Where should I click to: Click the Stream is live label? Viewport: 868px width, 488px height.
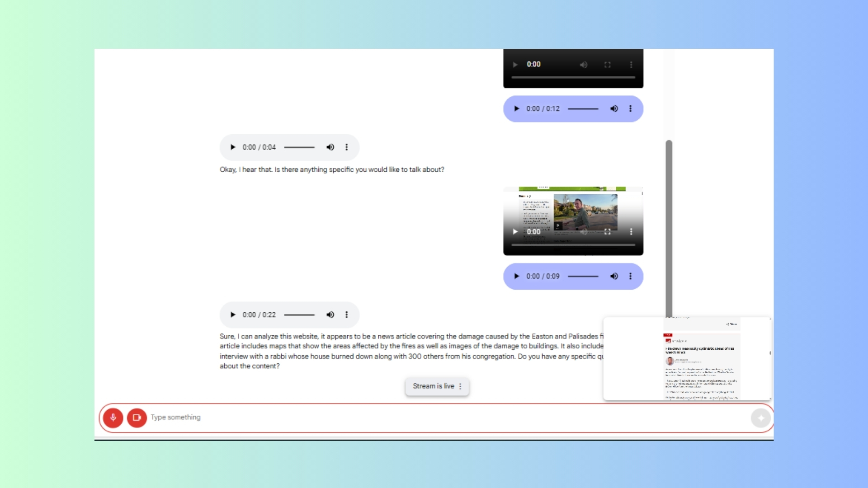(x=433, y=386)
